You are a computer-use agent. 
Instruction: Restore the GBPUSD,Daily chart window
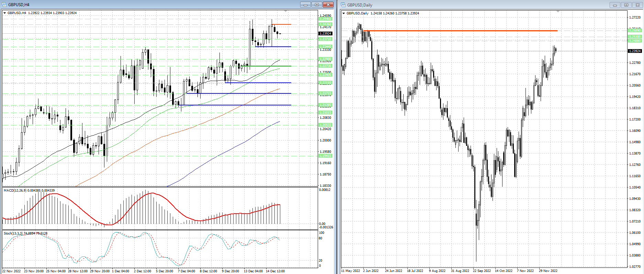(626, 5)
